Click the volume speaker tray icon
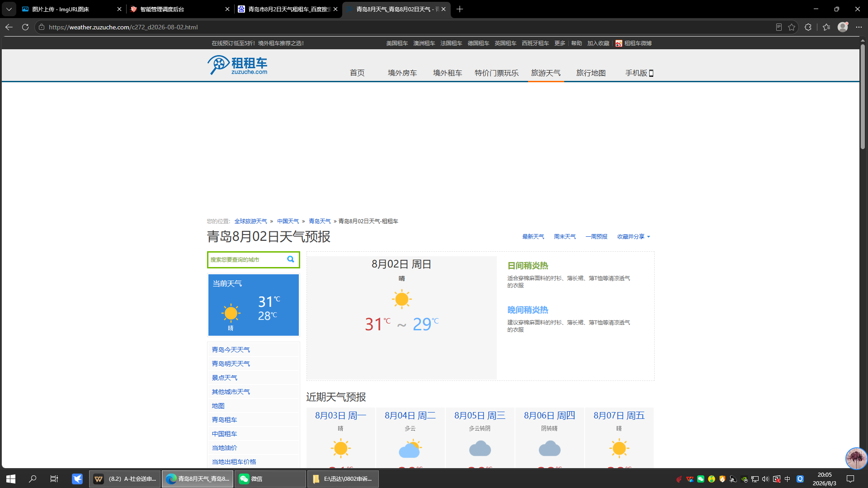The height and width of the screenshot is (488, 868). pyautogui.click(x=765, y=479)
